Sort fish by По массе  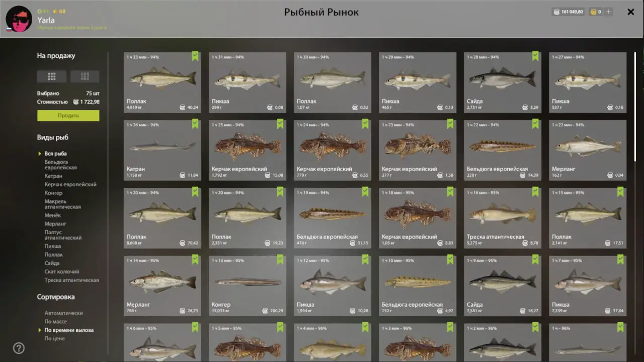tap(55, 321)
